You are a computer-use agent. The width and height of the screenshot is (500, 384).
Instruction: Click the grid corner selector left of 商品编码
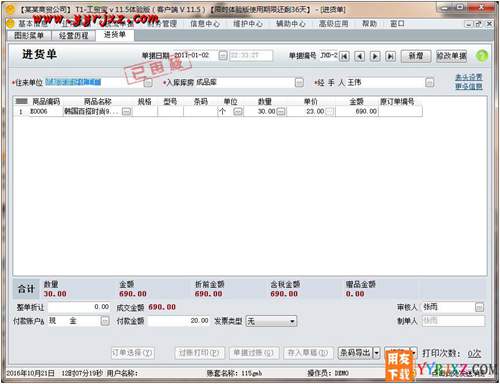(x=22, y=101)
